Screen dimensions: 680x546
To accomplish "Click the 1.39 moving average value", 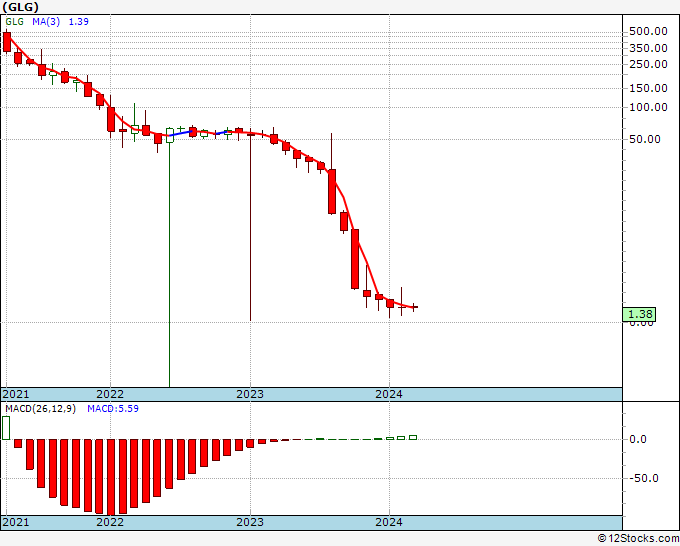I will [78, 22].
